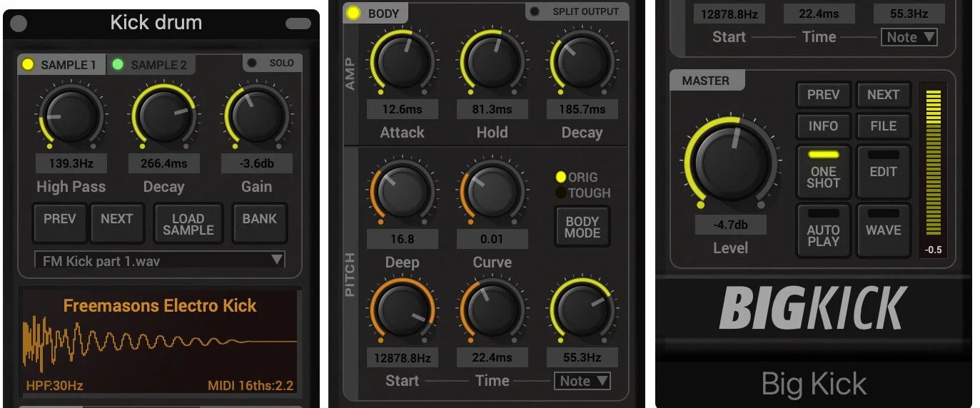Viewport: 980px width, 408px height.
Task: Click the 55.3Hz value in BODY
Action: [582, 357]
